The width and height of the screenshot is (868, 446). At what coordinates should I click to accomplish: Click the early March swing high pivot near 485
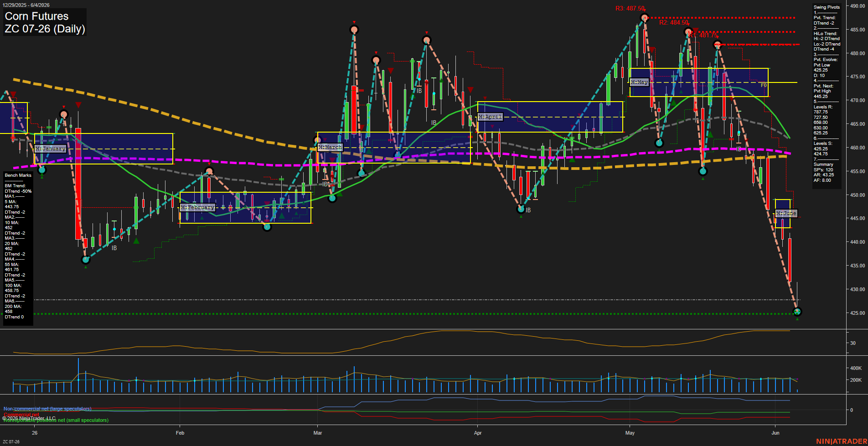354,30
